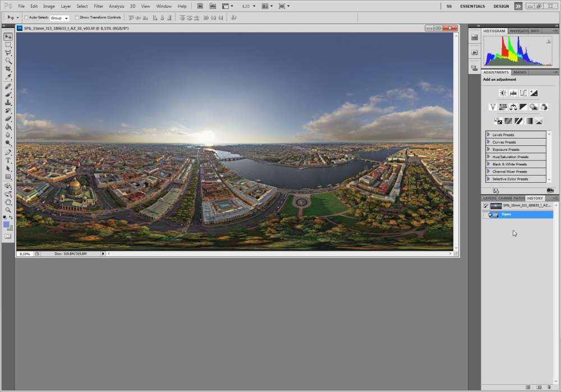Viewport: 561px width, 392px height.
Task: Activate the Zoom tool in toolbox
Action: [8, 210]
